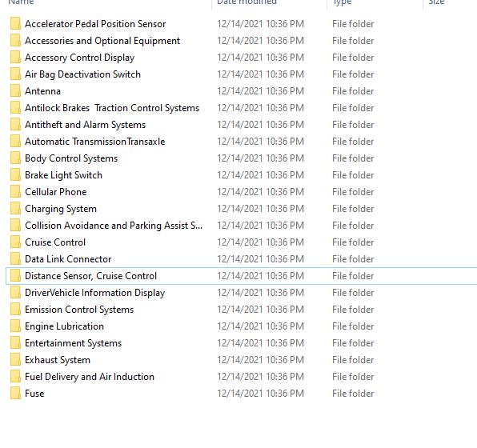
Task: Select Antilock Brakes Traction Control Systems folder name
Action: point(112,108)
